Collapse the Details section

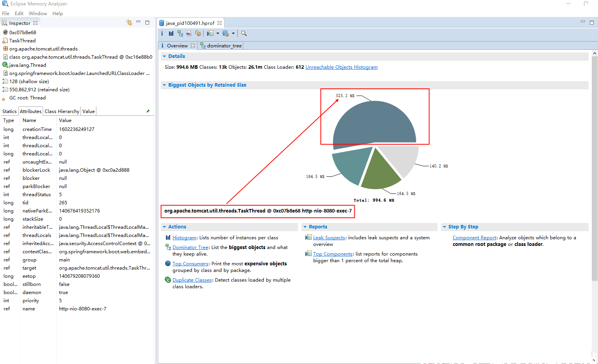pos(164,56)
